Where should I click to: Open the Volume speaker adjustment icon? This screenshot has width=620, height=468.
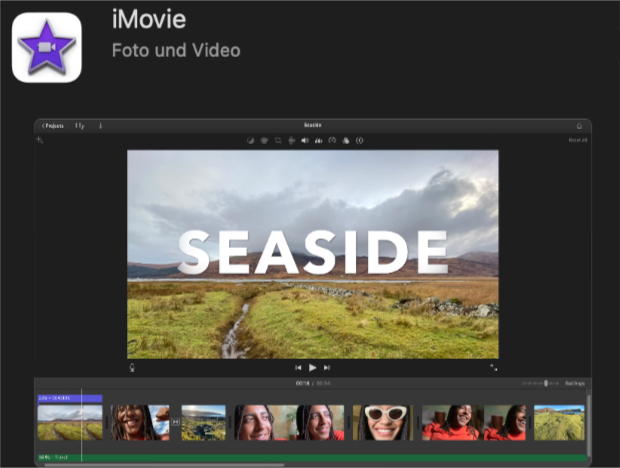pos(305,140)
